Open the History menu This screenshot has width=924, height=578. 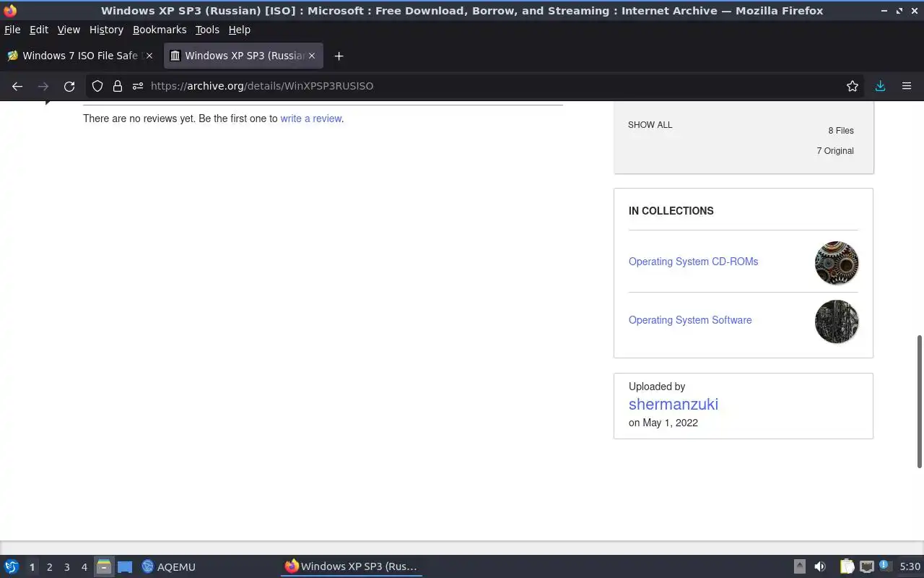click(x=106, y=30)
